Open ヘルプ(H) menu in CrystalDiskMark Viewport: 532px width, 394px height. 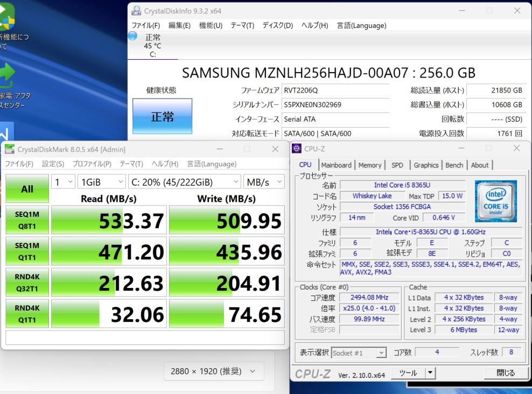tap(165, 164)
